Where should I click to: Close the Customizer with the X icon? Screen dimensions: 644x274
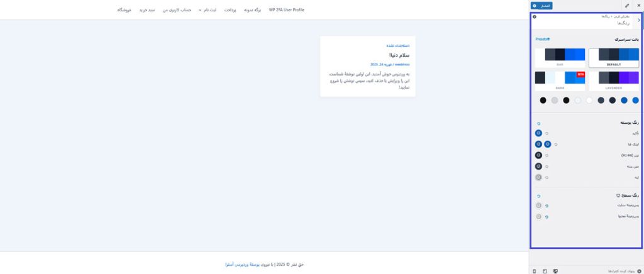pyautogui.click(x=638, y=5)
